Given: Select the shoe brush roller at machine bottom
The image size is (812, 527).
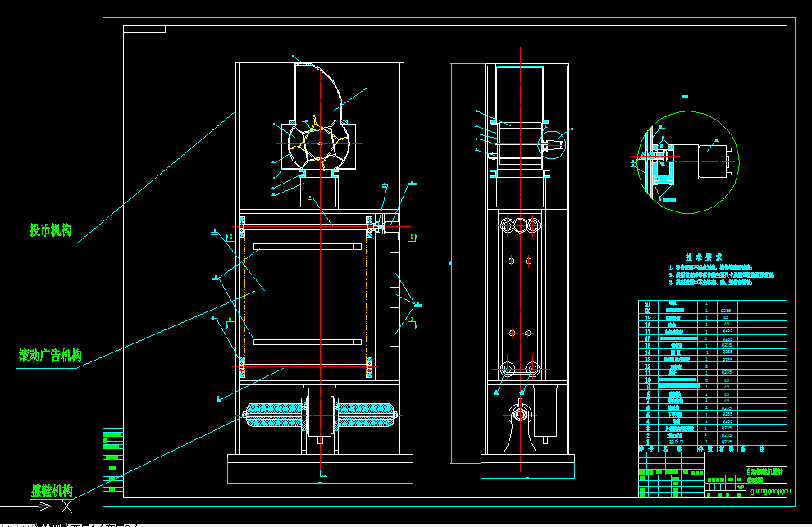Looking at the screenshot, I should pyautogui.click(x=320, y=416).
